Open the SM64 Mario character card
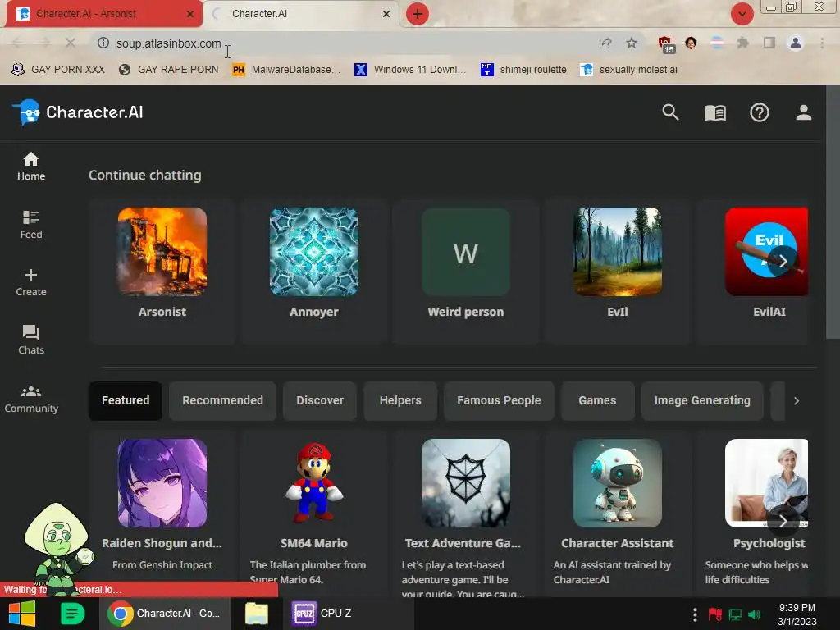Viewport: 840px width, 630px height. click(314, 512)
